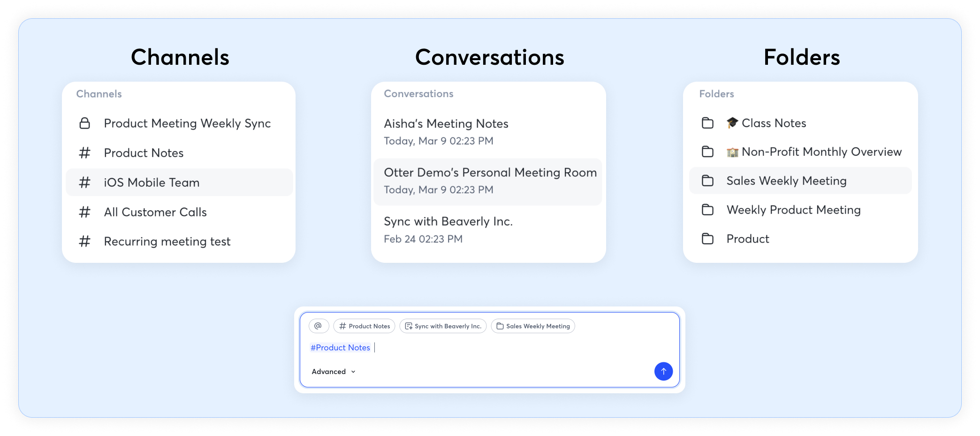Select Otter Demo's Personal Meeting Room conversation

click(490, 173)
